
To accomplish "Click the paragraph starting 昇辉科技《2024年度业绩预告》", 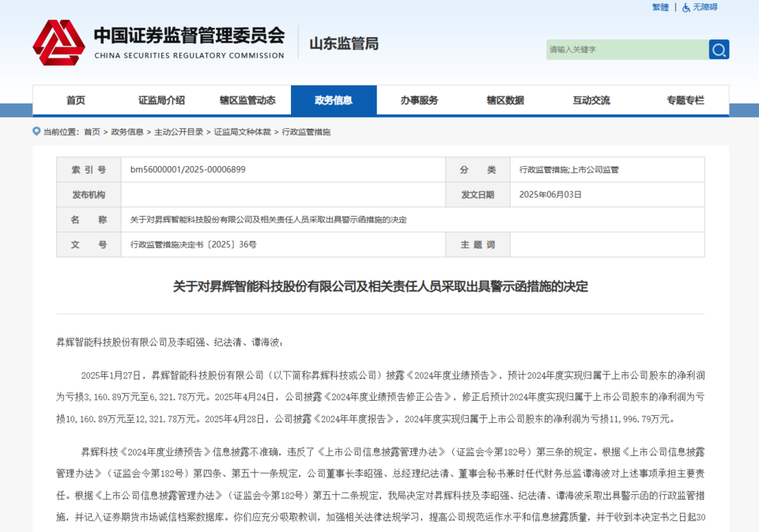I will click(x=380, y=485).
